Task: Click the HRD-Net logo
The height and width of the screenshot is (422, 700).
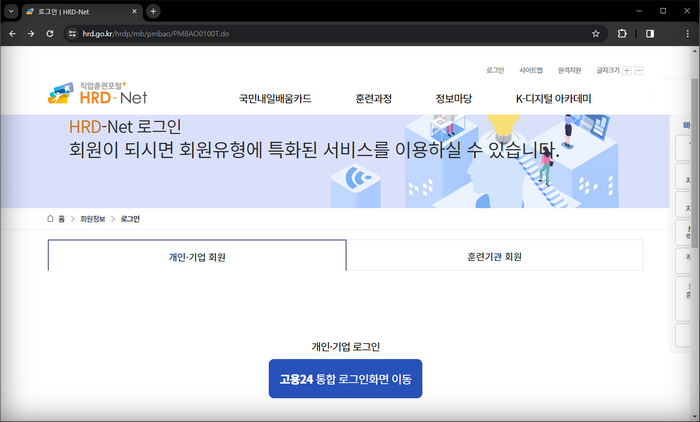Action: point(98,93)
